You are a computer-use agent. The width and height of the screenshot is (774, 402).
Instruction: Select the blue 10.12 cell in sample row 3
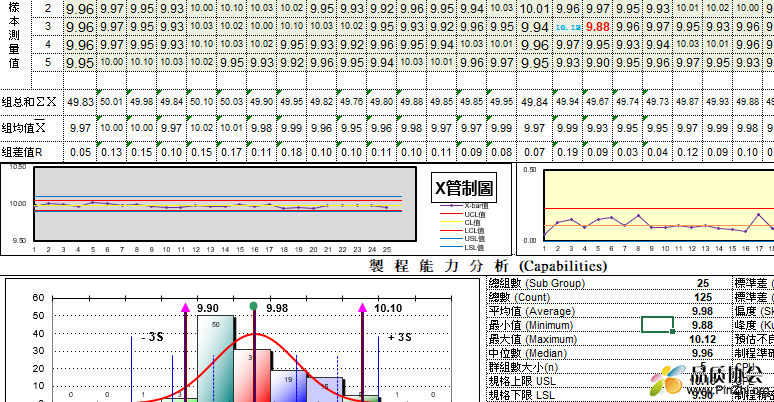point(568,27)
